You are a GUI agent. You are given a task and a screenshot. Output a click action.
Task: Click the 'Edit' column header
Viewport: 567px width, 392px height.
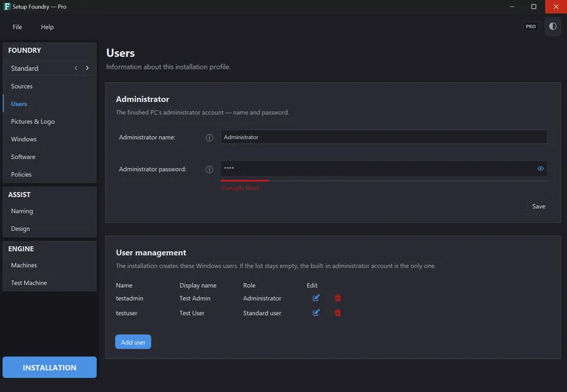[x=312, y=286]
